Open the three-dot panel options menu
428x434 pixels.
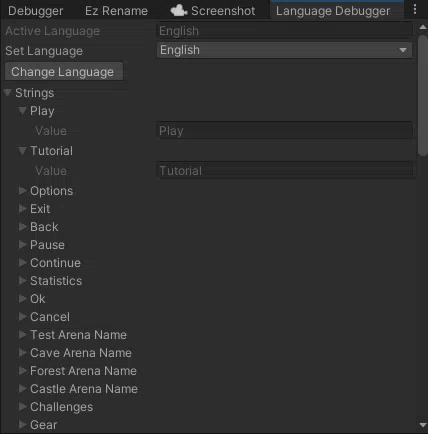pos(415,9)
